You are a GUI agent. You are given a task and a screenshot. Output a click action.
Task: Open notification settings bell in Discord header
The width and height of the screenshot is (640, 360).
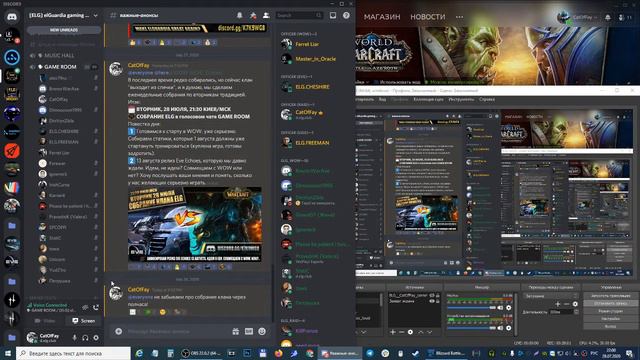point(240,16)
